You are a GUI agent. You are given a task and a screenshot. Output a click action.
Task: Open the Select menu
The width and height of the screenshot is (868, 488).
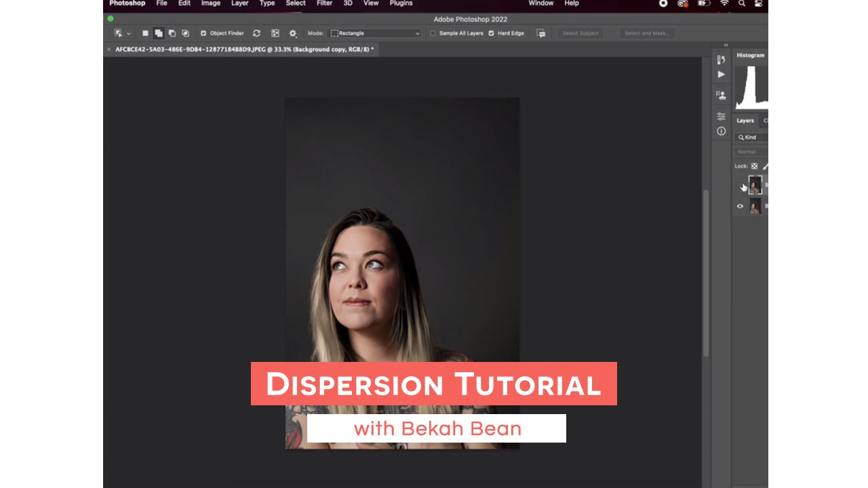(296, 3)
